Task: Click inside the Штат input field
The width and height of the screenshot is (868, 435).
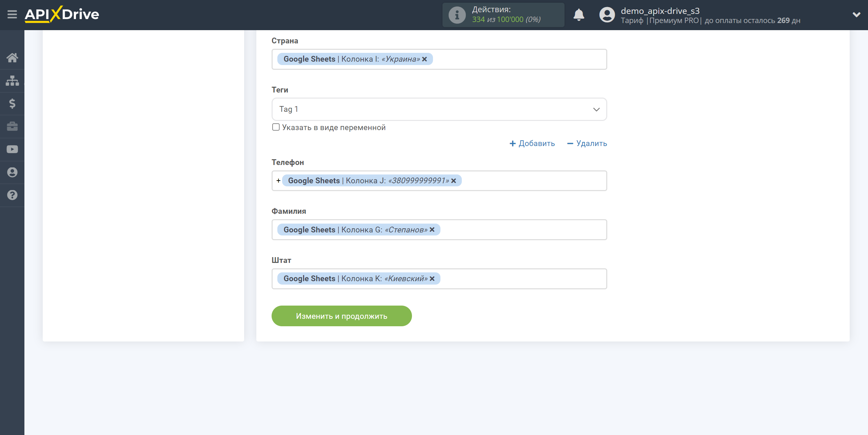Action: point(439,278)
